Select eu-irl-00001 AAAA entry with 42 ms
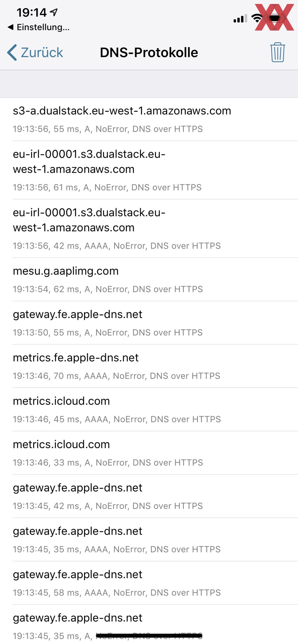This screenshot has height=644, width=298. (x=149, y=229)
